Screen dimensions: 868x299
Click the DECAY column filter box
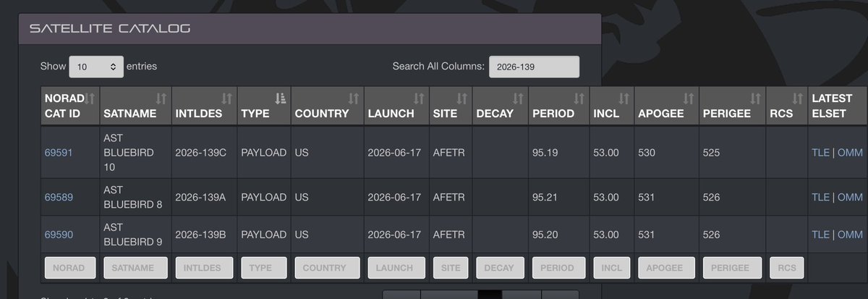499,268
